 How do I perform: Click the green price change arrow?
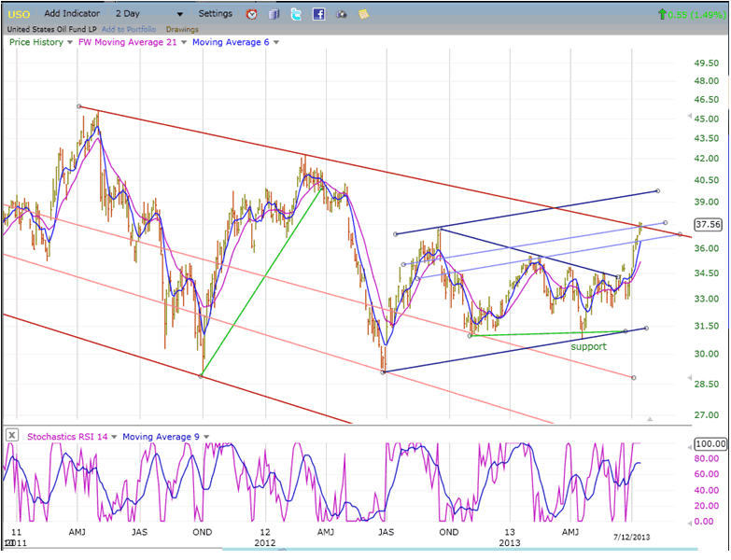pyautogui.click(x=662, y=14)
